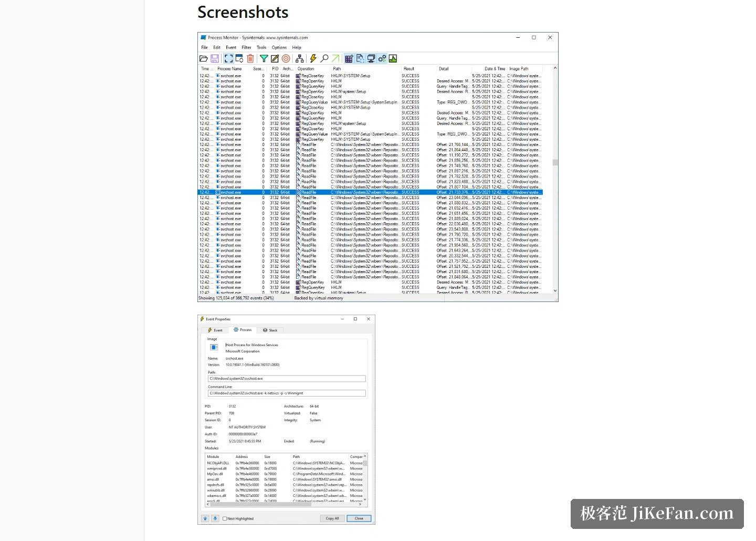Click the lightning bolt Event Properties icon
Viewport: 756px width, 541px height.
313,59
